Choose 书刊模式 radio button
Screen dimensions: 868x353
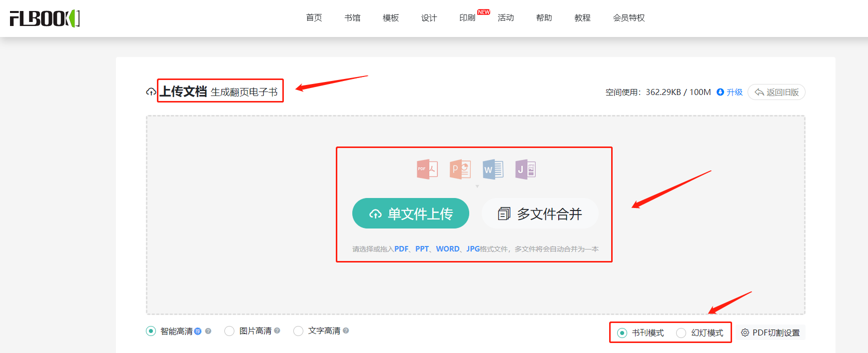(622, 333)
